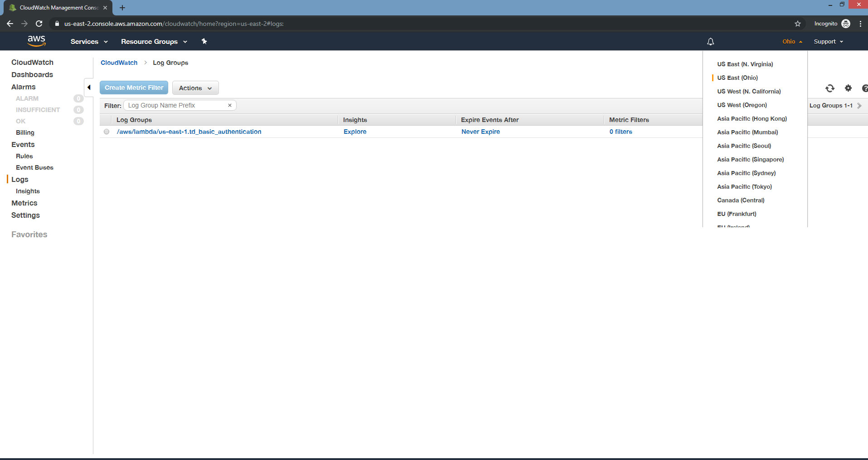Click the Incognito profile icon

(x=846, y=24)
